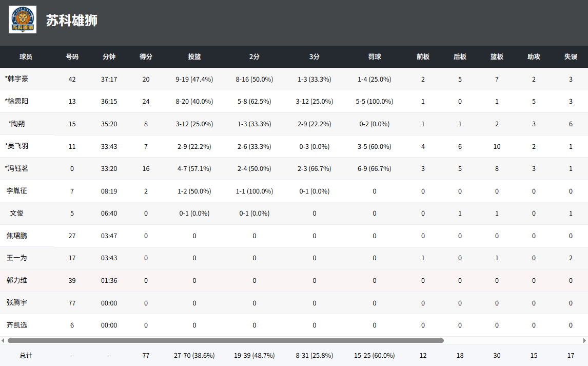The image size is (588, 366).
Task: Click the 罚球 column header
Action: pos(374,56)
